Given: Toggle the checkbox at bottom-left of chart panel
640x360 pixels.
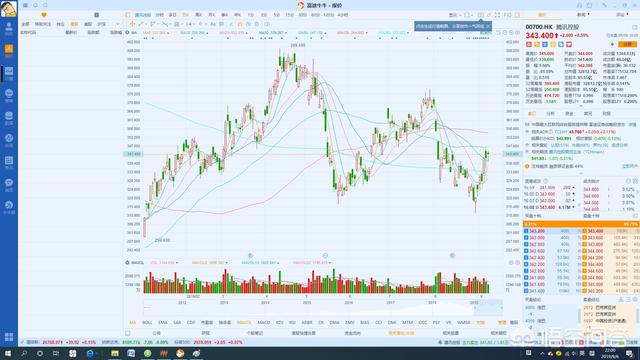Looking at the screenshot, I should pyautogui.click(x=128, y=333).
